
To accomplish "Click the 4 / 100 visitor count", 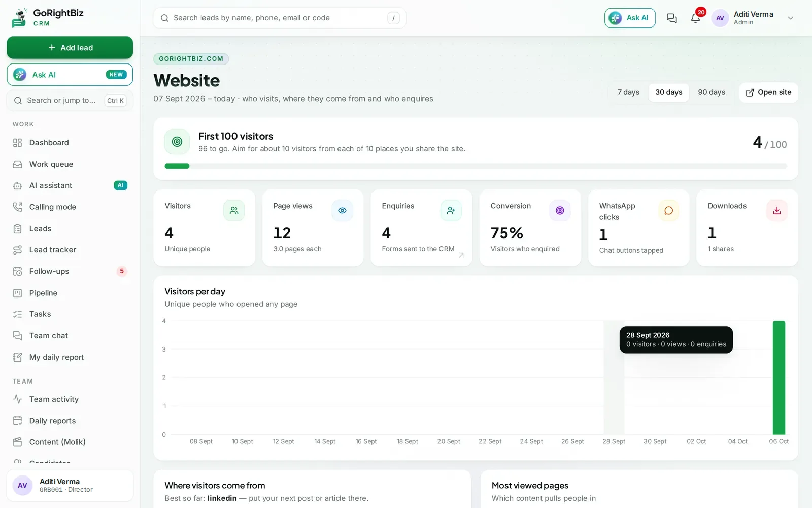I will [769, 143].
